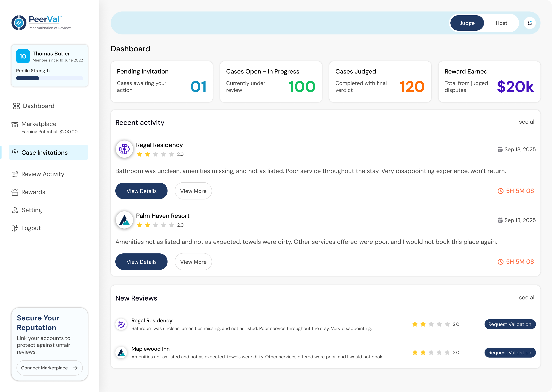The width and height of the screenshot is (552, 392).
Task: Click the Setting user-gear icon
Action: 15,210
